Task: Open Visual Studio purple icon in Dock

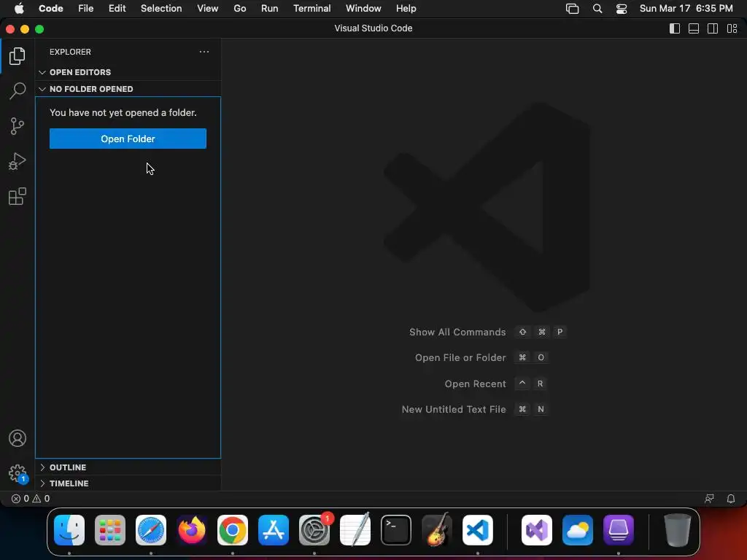Action: tap(537, 530)
